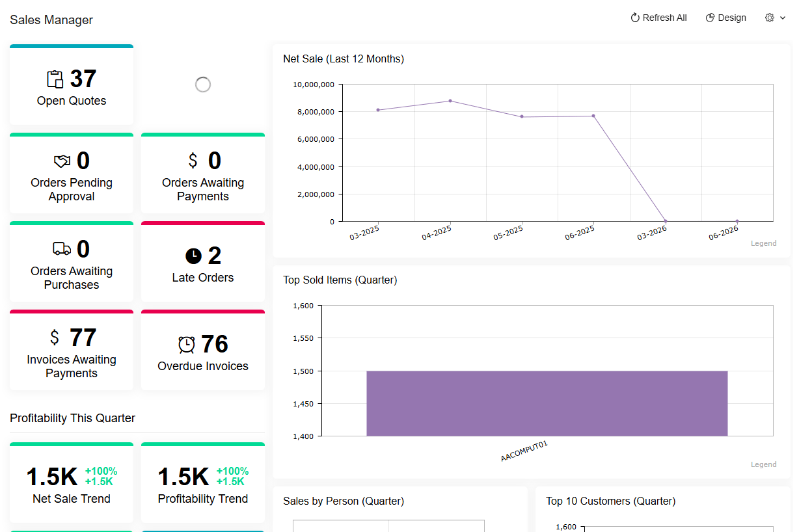Click the AACOMPUT01 axis label
This screenshot has height=532, width=799.
pos(524,451)
